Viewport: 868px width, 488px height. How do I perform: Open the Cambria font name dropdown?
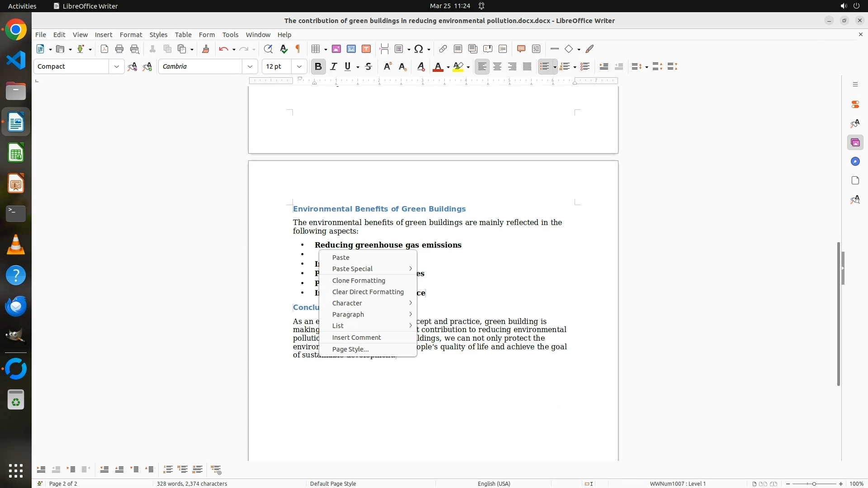250,67
